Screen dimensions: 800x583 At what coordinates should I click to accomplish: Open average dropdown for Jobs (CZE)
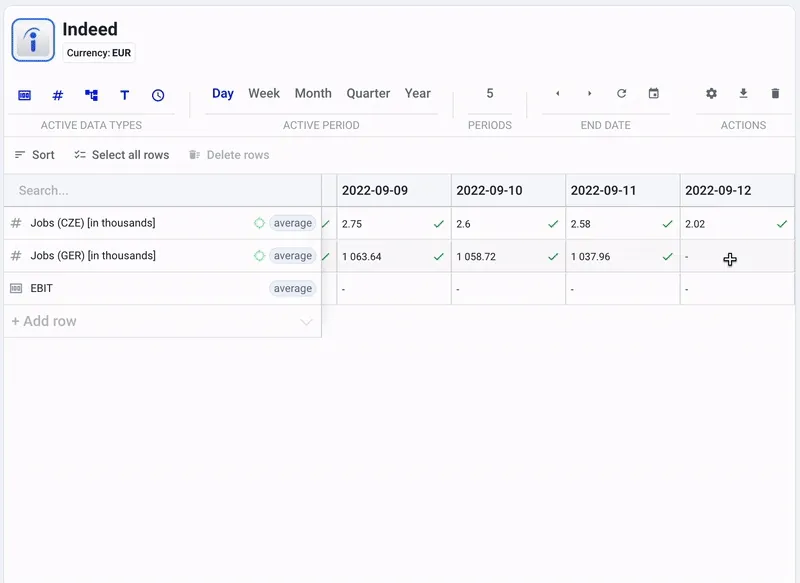point(293,223)
